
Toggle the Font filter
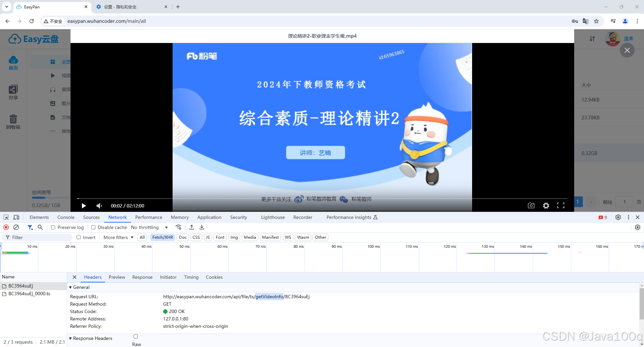coord(220,237)
